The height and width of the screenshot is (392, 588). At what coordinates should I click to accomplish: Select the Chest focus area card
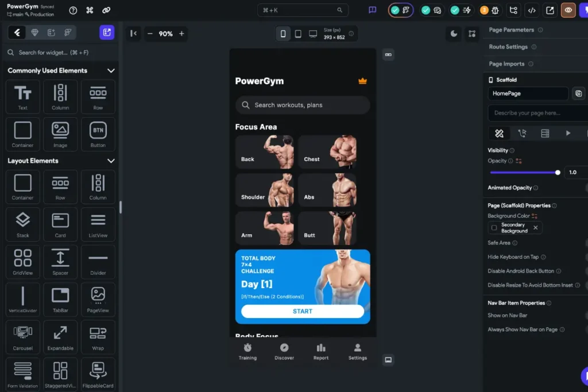327,152
